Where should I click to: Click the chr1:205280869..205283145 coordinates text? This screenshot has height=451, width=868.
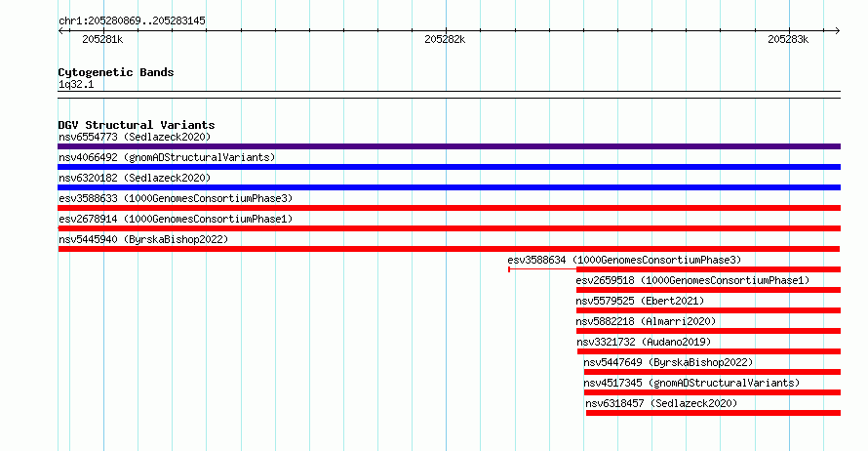[x=132, y=20]
